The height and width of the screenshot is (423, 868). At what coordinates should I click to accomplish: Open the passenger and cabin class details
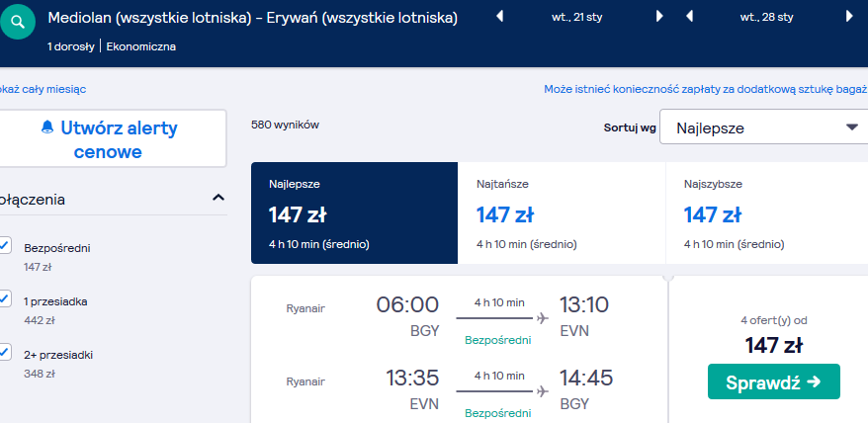112,46
